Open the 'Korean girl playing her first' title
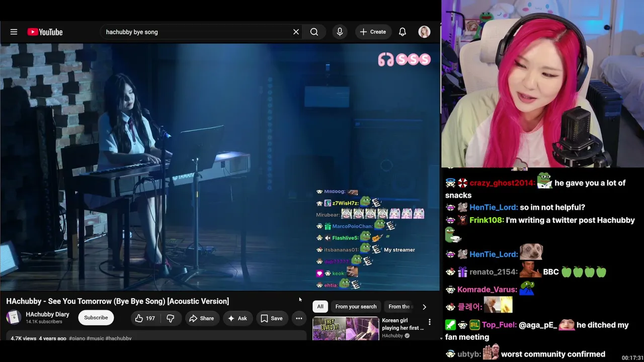Image resolution: width=644 pixels, height=362 pixels. click(x=403, y=324)
